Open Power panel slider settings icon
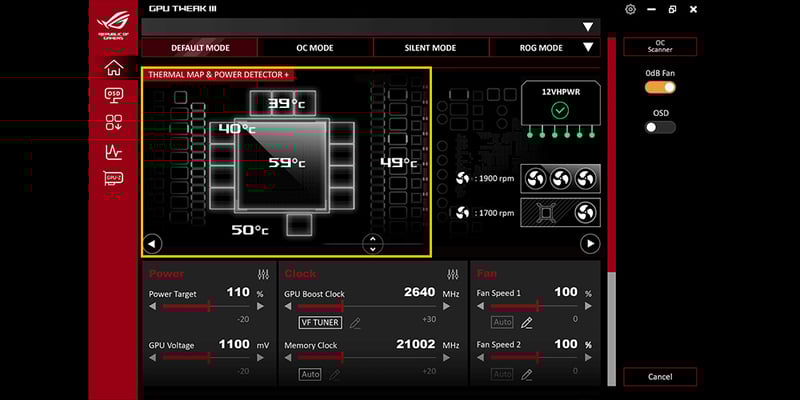The width and height of the screenshot is (800, 400). coord(263,274)
